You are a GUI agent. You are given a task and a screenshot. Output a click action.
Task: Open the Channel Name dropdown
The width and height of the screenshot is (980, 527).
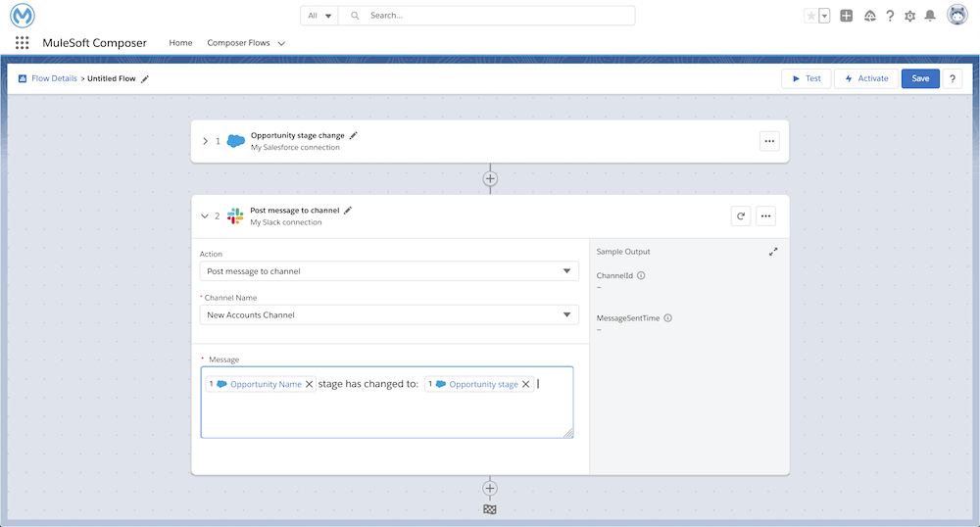pos(389,314)
